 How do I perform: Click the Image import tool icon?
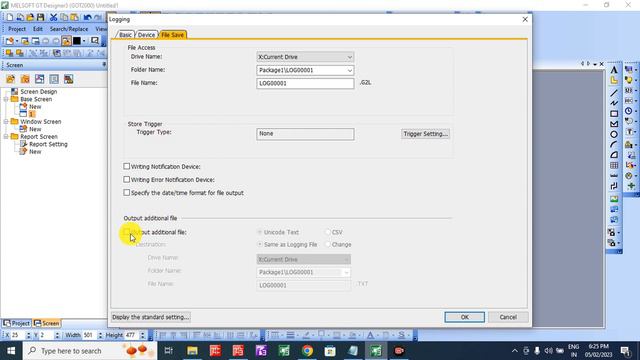[x=614, y=199]
